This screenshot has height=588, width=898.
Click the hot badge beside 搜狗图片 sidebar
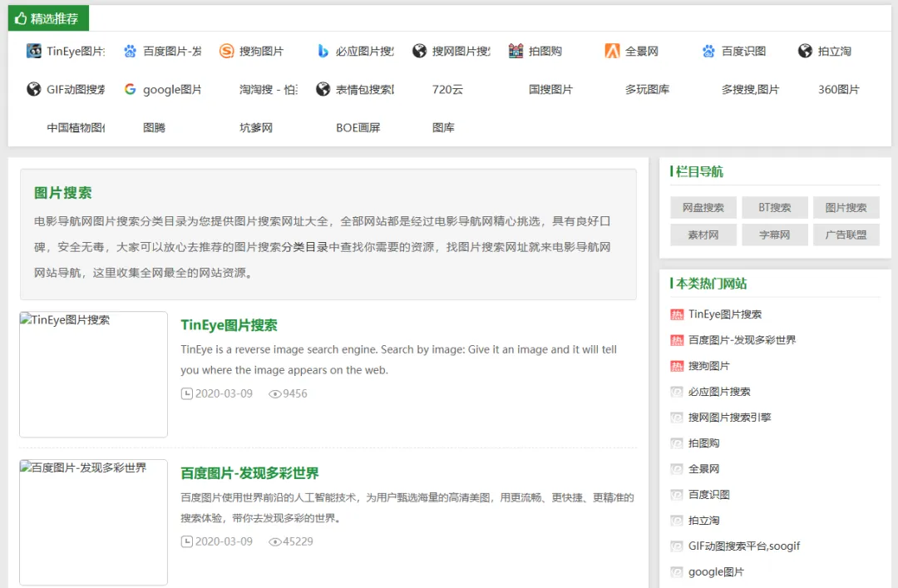point(677,366)
